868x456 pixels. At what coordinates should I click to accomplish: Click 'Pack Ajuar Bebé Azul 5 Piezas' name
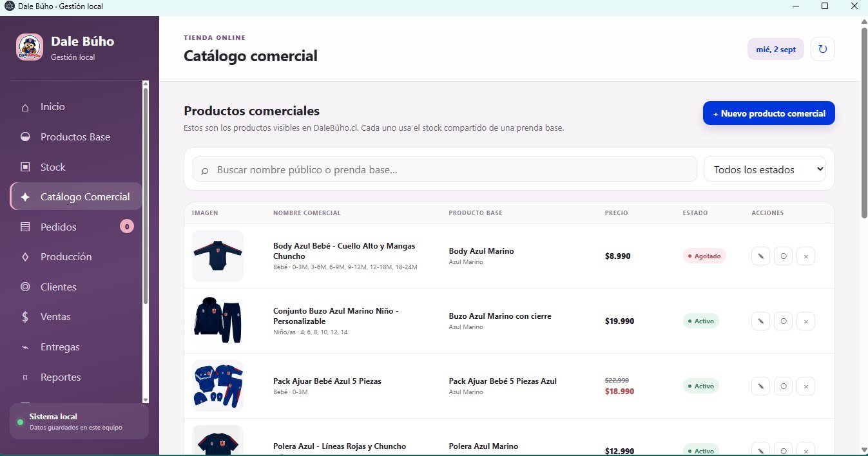(x=327, y=381)
